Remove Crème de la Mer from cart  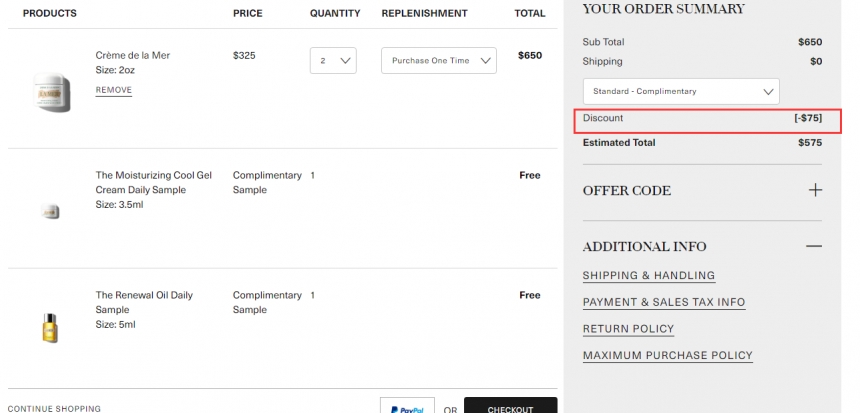(114, 90)
